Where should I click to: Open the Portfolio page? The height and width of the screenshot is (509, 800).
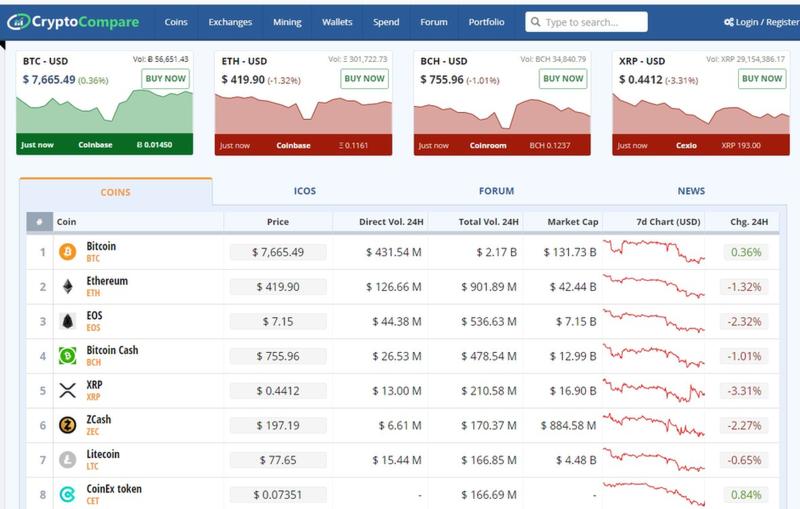tap(486, 22)
